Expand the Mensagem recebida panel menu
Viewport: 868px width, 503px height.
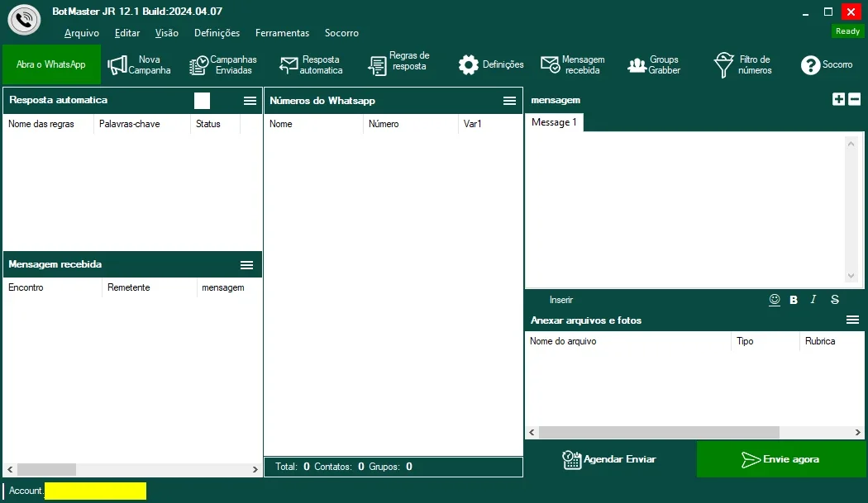tap(247, 265)
